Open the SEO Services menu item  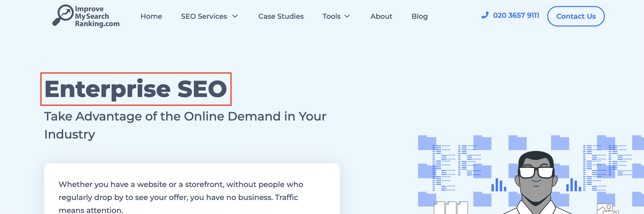[x=204, y=16]
